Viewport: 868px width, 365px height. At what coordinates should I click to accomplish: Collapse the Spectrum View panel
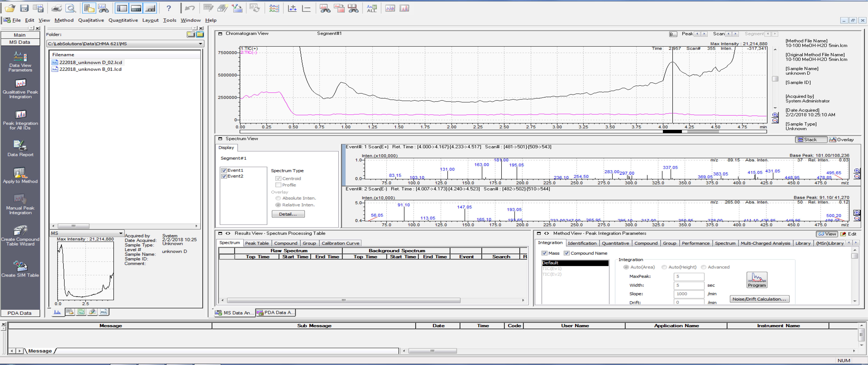[220, 139]
